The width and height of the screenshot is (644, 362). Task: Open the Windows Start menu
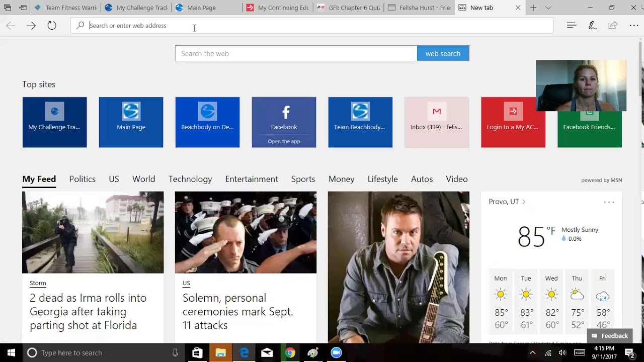(x=11, y=353)
